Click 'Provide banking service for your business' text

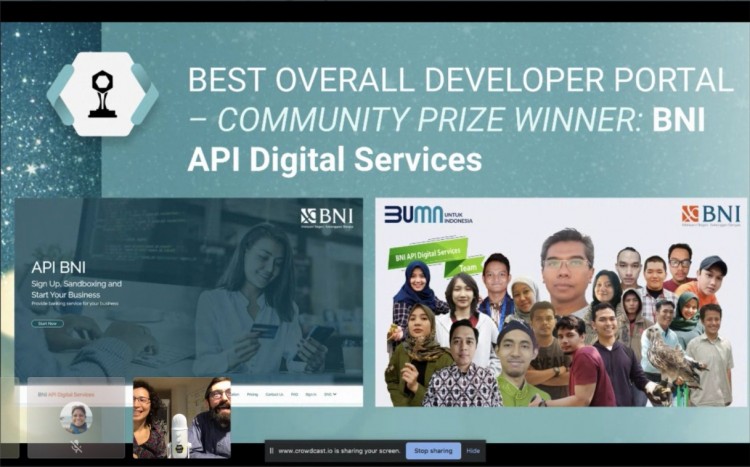(x=75, y=303)
